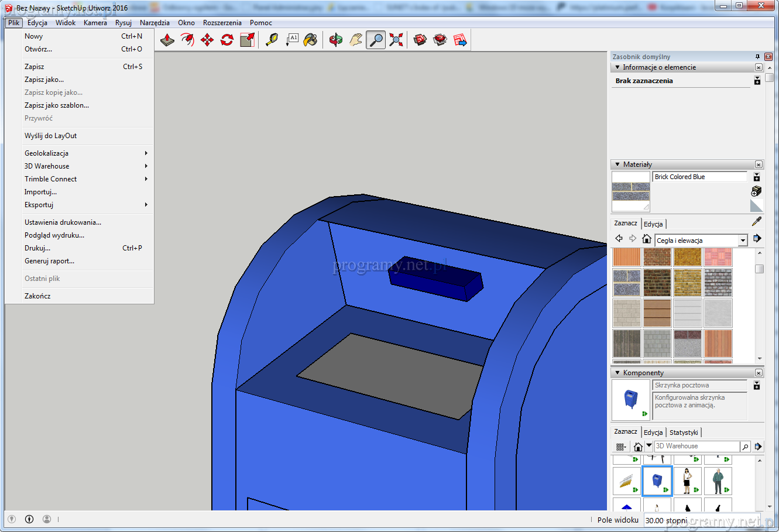Pick the eyedropper sample paint tool
This screenshot has width=779, height=532.
tap(757, 221)
